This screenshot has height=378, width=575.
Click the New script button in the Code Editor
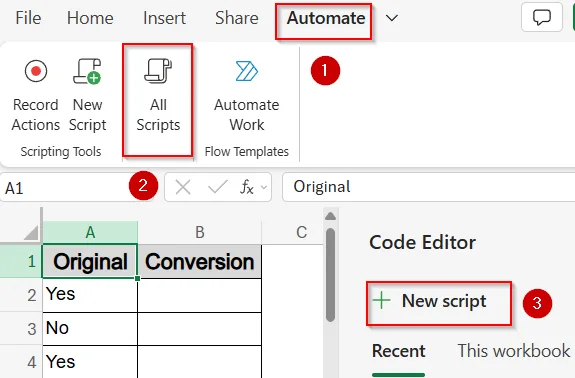coord(439,303)
